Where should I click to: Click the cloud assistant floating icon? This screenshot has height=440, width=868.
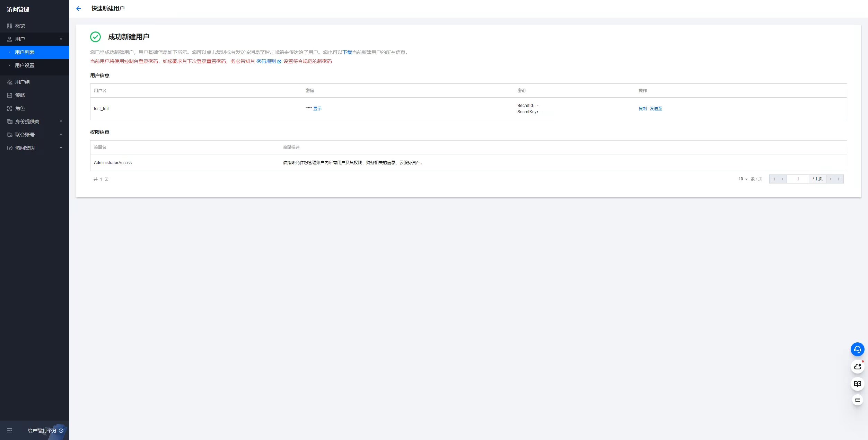click(857, 367)
